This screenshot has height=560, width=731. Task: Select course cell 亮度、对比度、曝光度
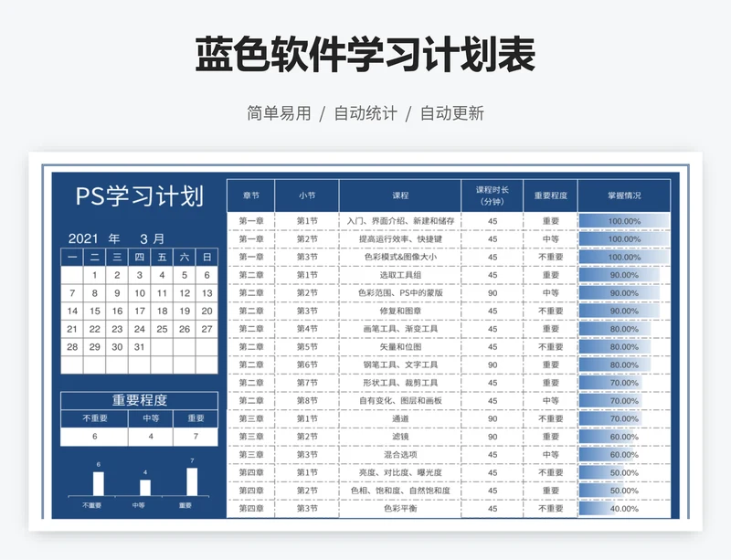click(400, 472)
